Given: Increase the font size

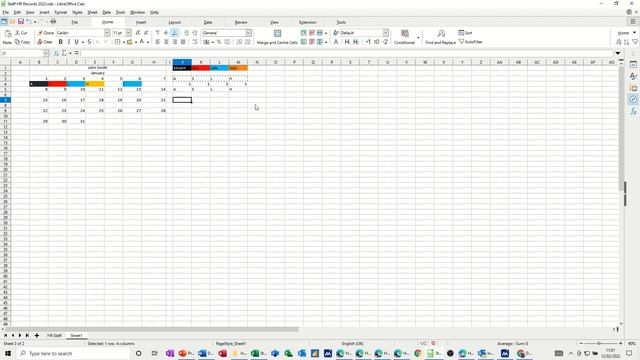Looking at the screenshot, I should [138, 33].
